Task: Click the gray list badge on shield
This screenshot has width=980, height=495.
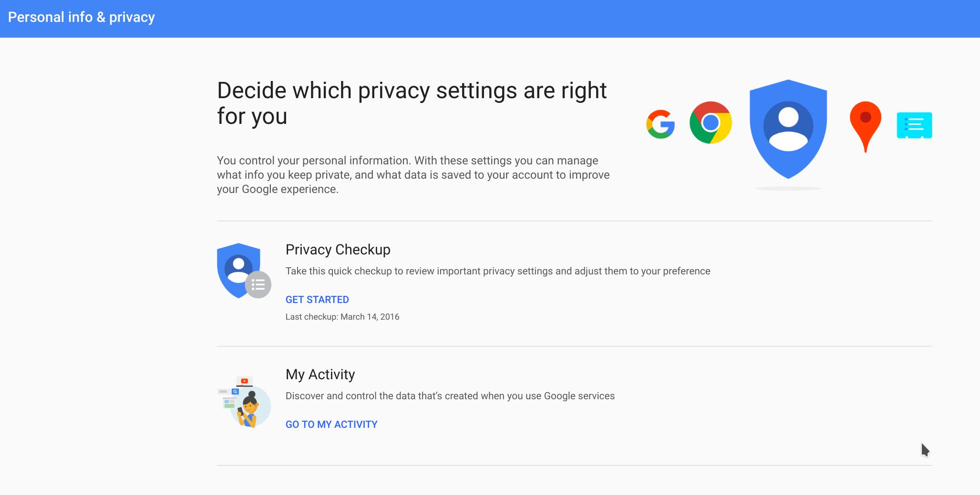Action: [258, 285]
